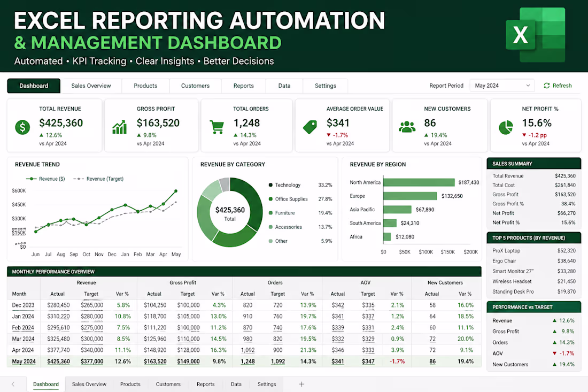Viewport: 588px width, 392px height.
Task: Click the Refresh button
Action: pos(558,86)
